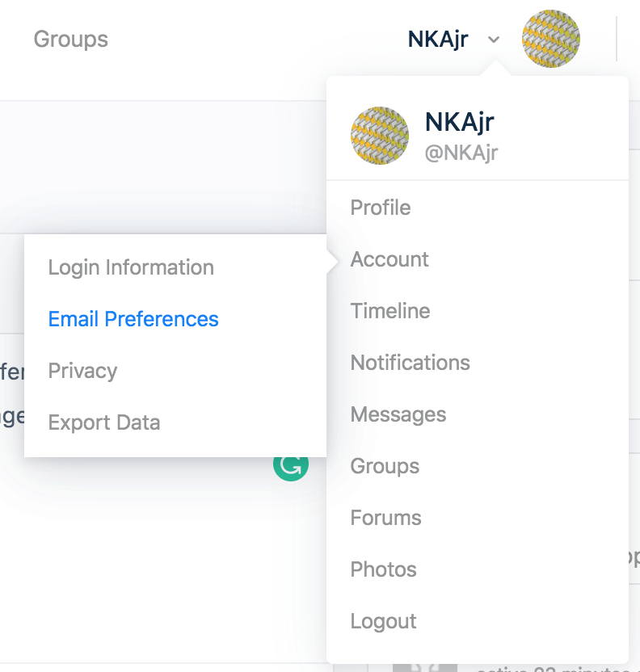Click the @NKAjr handle text

pyautogui.click(x=461, y=153)
